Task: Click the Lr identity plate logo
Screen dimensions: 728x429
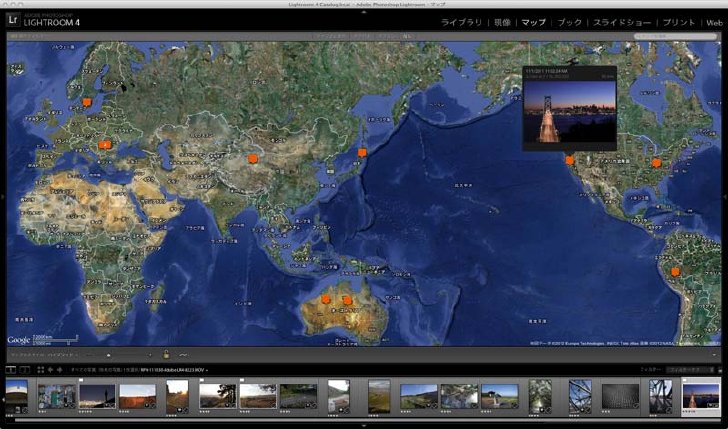Action: click(13, 20)
